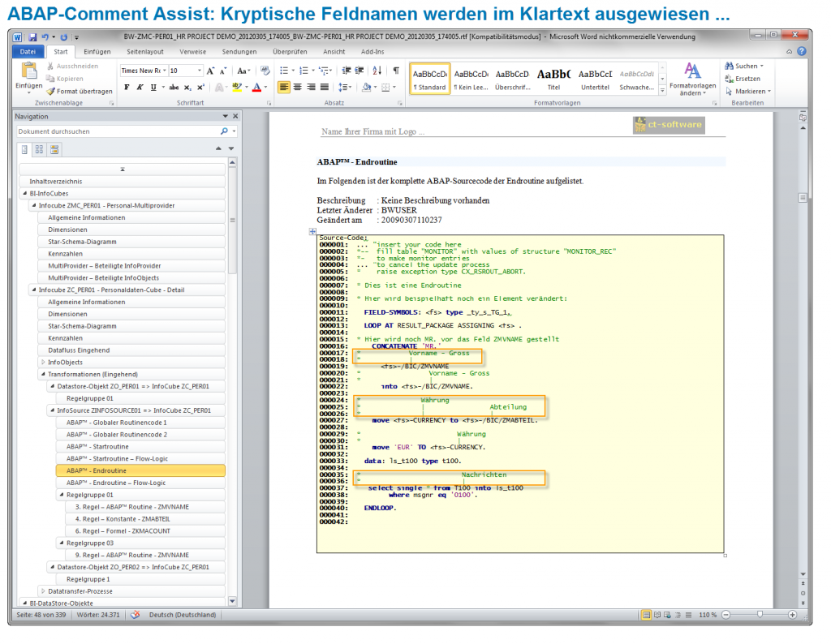Viewport: 831px width, 644px height.
Task: Adjust the zoom slider
Action: tap(760, 614)
